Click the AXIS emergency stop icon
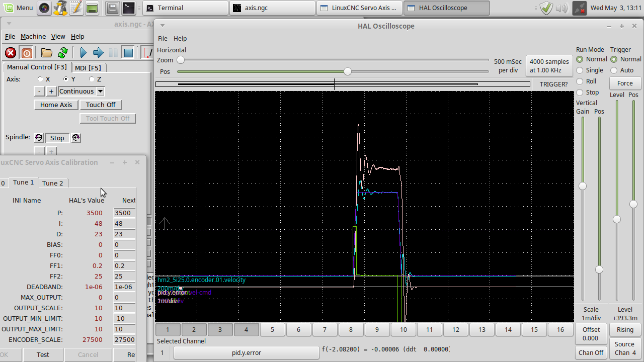This screenshot has height=362, width=644. 11,53
